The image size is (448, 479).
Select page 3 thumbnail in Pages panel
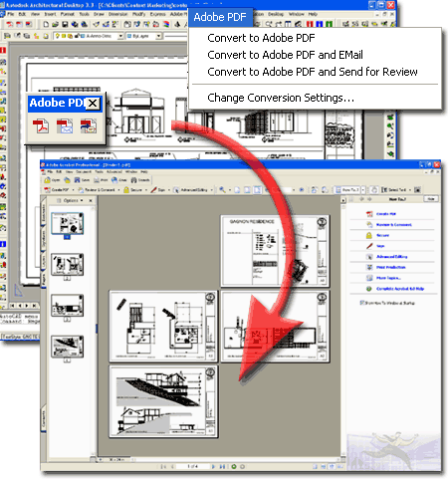67,306
